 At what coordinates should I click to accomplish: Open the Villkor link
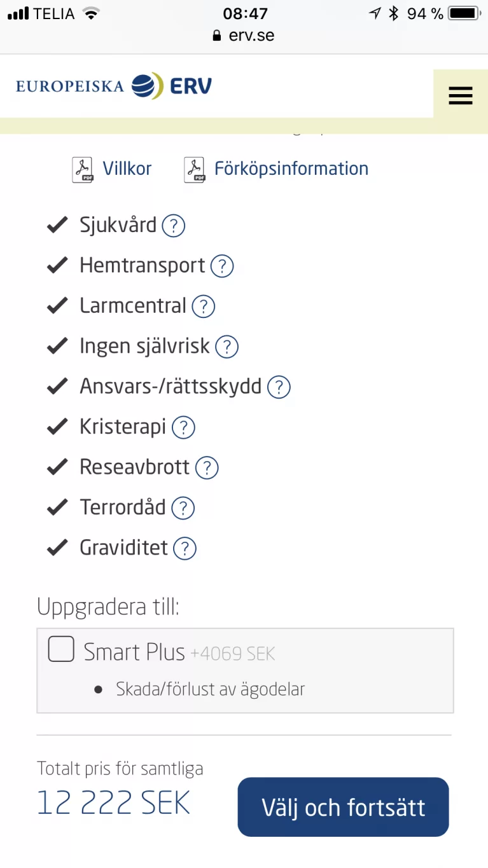127,169
